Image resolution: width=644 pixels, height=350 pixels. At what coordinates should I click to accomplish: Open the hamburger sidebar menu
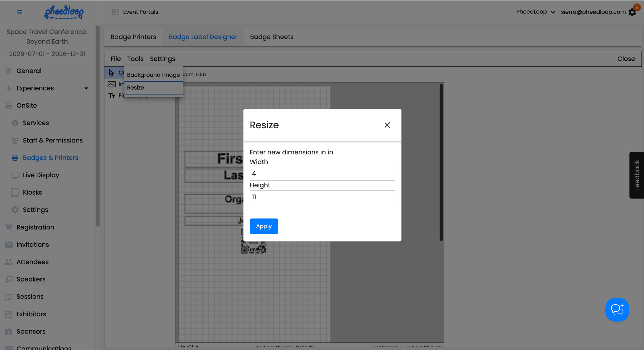pyautogui.click(x=19, y=12)
